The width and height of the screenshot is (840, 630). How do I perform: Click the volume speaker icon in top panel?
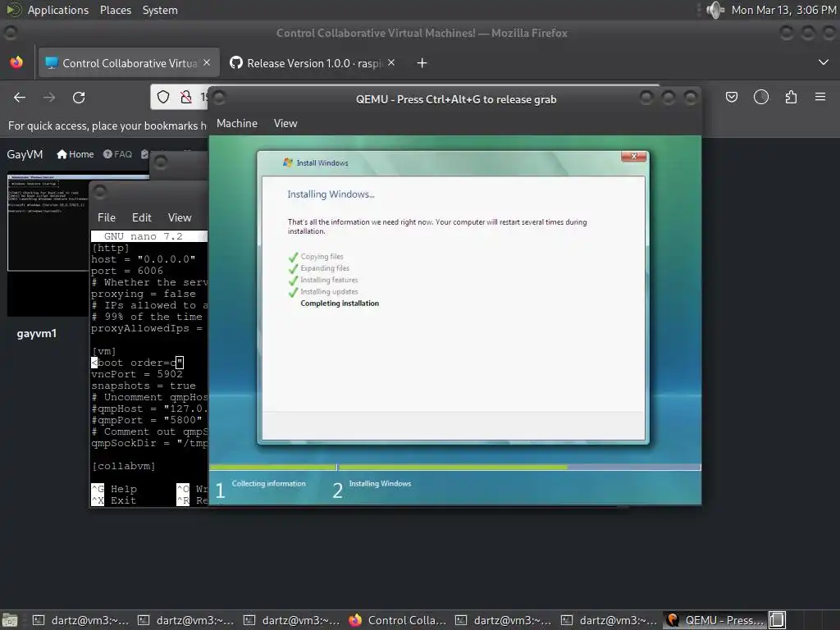click(x=715, y=10)
